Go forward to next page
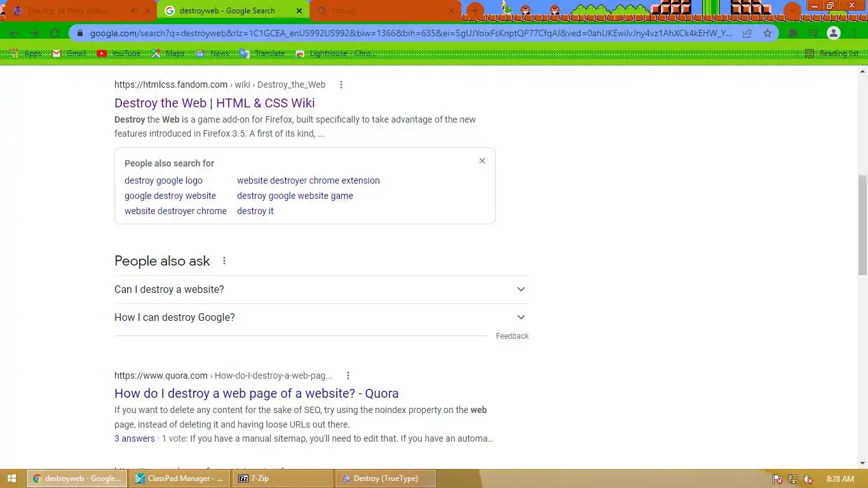The height and width of the screenshot is (488, 868). 34,33
